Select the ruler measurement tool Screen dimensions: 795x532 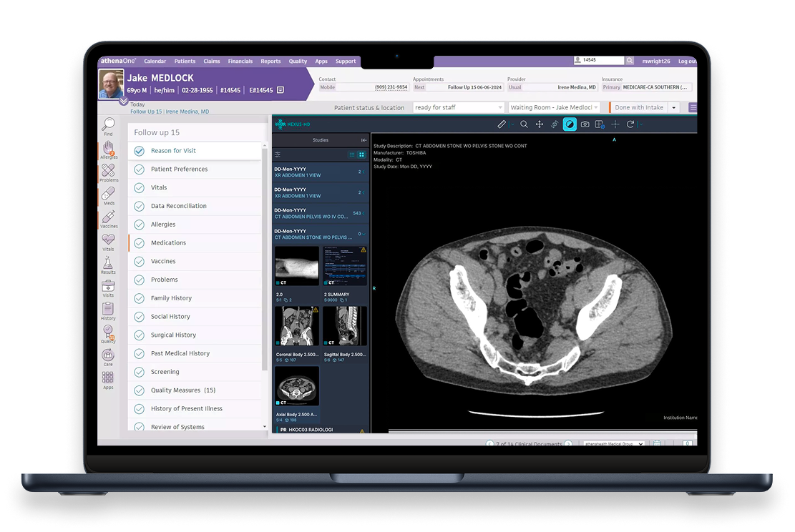coord(502,124)
